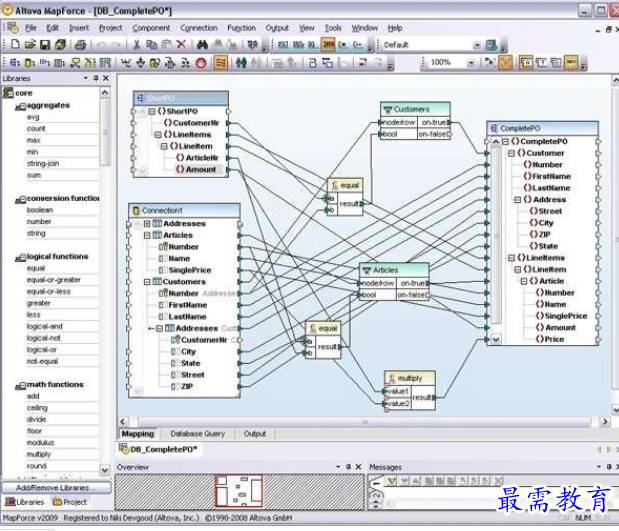
Task: Select the DB_CompletePO document tab
Action: pos(159,449)
